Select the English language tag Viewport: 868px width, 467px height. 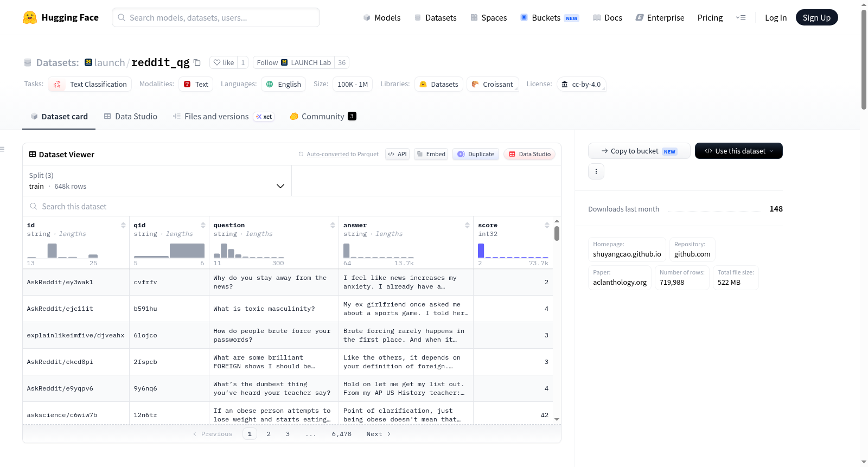[284, 84]
